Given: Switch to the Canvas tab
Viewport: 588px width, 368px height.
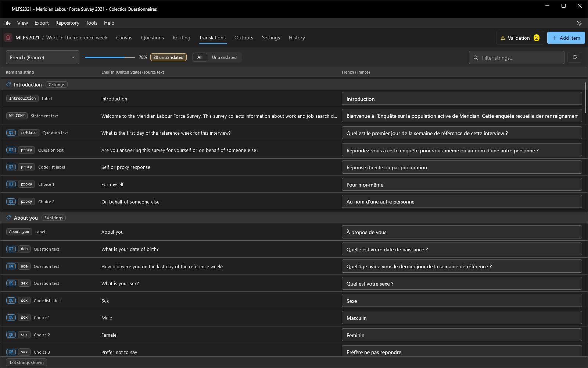Looking at the screenshot, I should (x=124, y=38).
